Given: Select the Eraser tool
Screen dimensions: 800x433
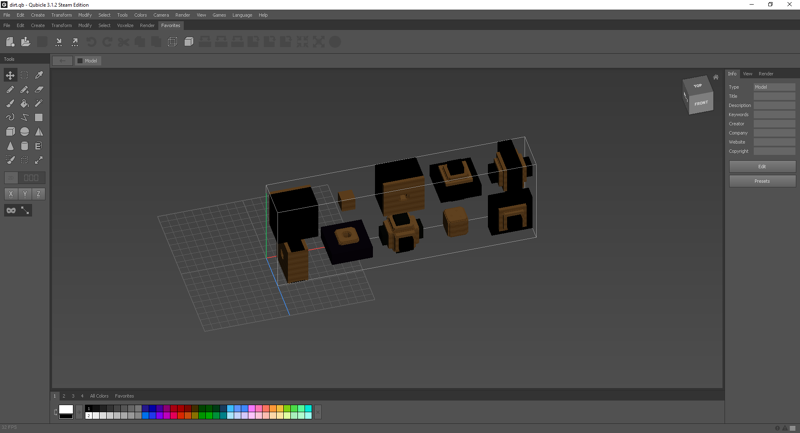Looking at the screenshot, I should pyautogui.click(x=39, y=89).
